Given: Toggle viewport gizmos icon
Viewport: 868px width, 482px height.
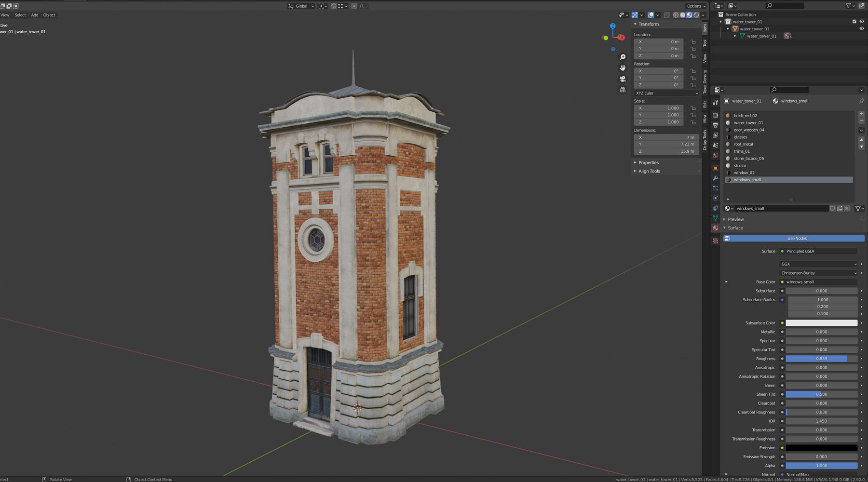Looking at the screenshot, I should pos(635,15).
